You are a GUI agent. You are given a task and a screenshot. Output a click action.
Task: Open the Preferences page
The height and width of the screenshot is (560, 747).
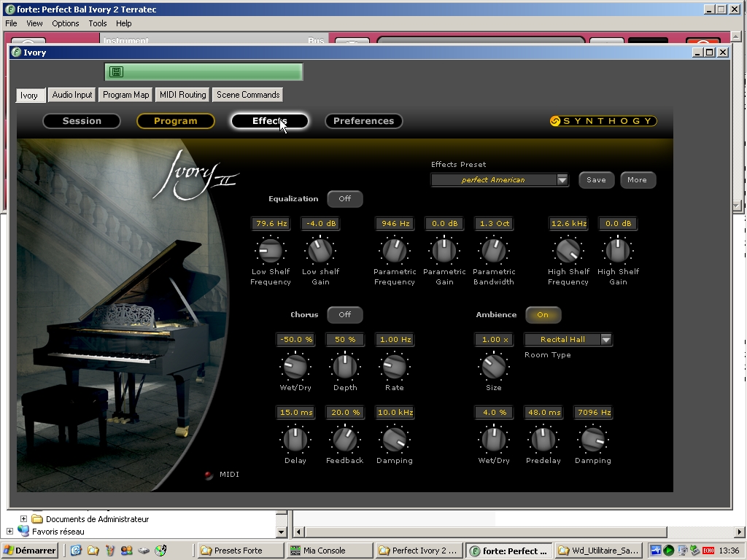(x=363, y=121)
